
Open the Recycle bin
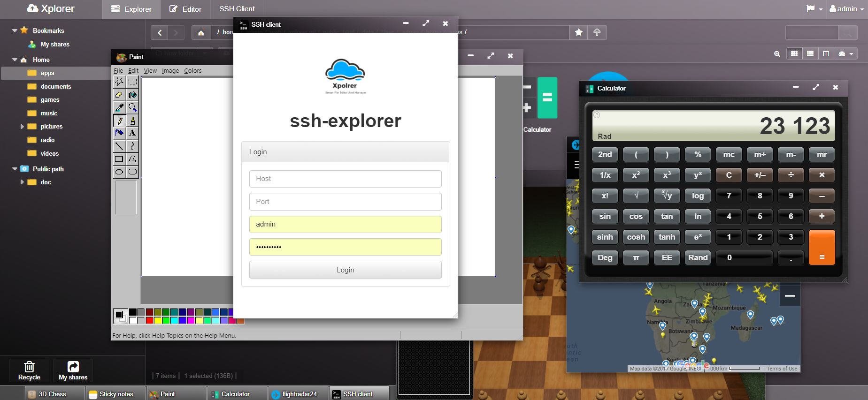(x=29, y=370)
